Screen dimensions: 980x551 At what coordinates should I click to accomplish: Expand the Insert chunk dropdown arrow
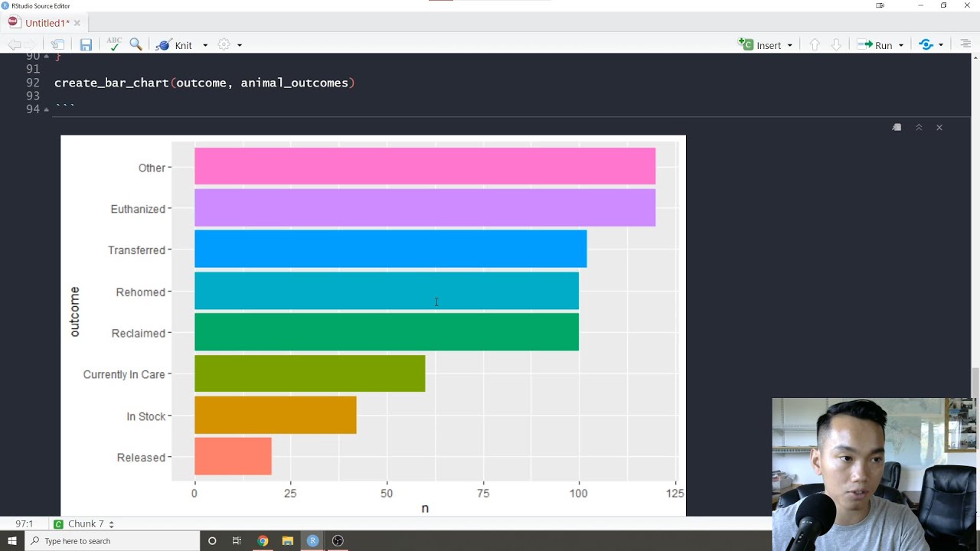click(789, 45)
